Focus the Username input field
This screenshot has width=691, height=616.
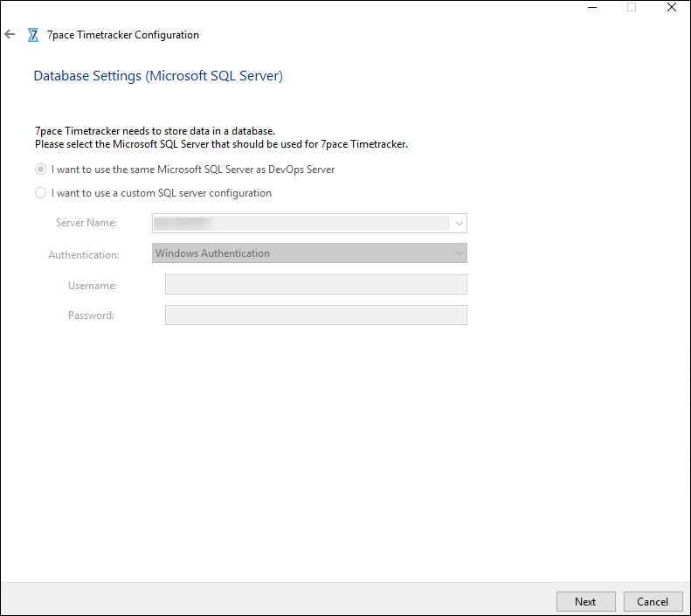[x=316, y=285]
